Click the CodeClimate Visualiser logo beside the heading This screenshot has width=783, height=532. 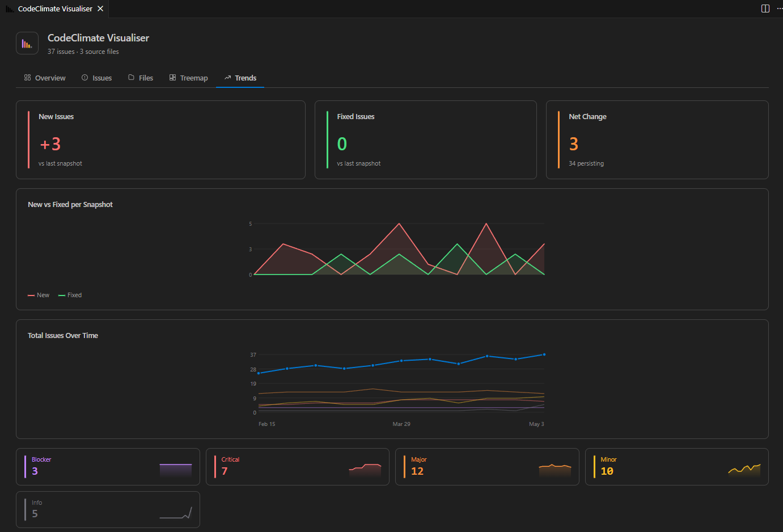[x=27, y=43]
